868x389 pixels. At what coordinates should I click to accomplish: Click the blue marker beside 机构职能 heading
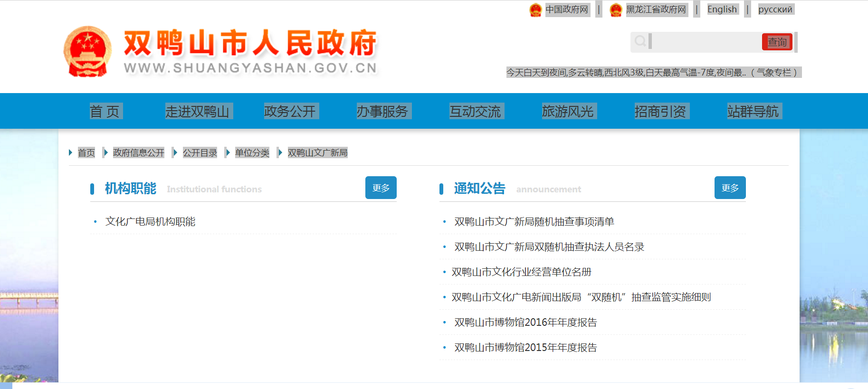coord(92,189)
